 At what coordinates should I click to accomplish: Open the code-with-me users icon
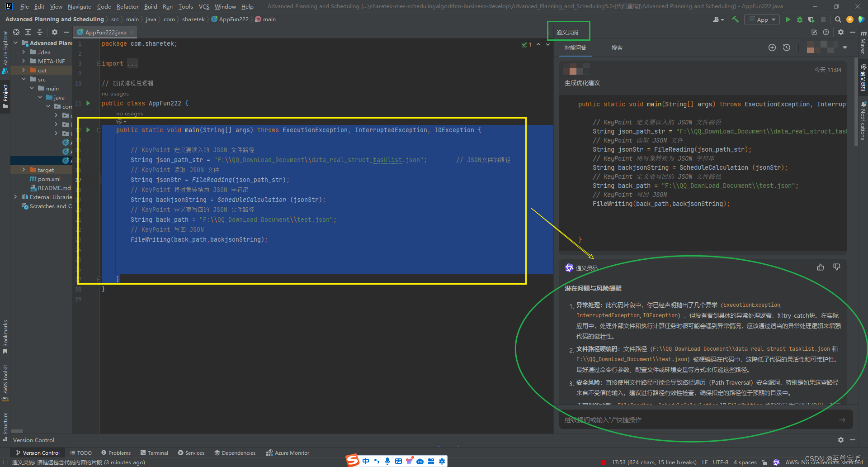pos(718,19)
